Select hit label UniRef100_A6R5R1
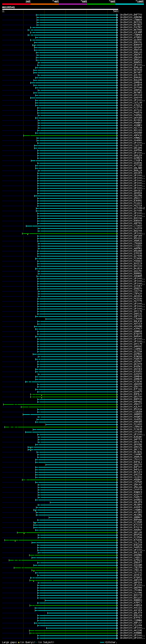The image size is (146, 644). [x=131, y=249]
